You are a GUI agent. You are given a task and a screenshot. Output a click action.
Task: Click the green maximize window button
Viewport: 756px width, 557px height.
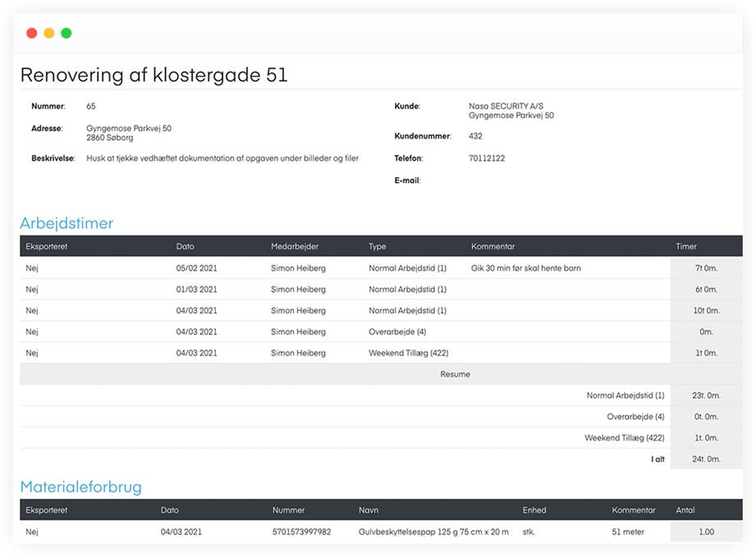[66, 34]
